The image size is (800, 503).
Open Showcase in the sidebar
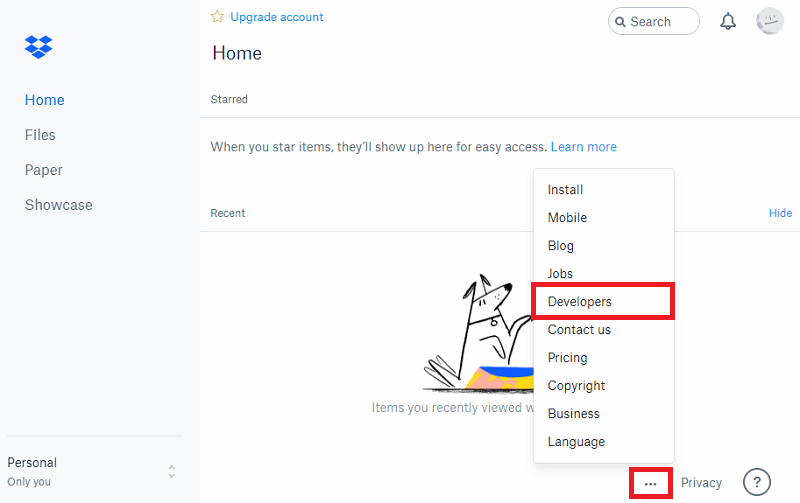pyautogui.click(x=59, y=205)
